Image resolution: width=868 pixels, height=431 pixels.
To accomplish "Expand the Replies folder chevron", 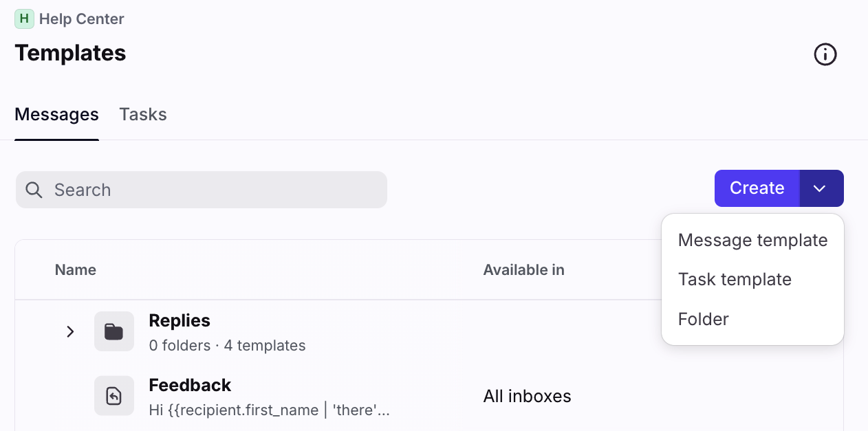I will click(x=70, y=332).
